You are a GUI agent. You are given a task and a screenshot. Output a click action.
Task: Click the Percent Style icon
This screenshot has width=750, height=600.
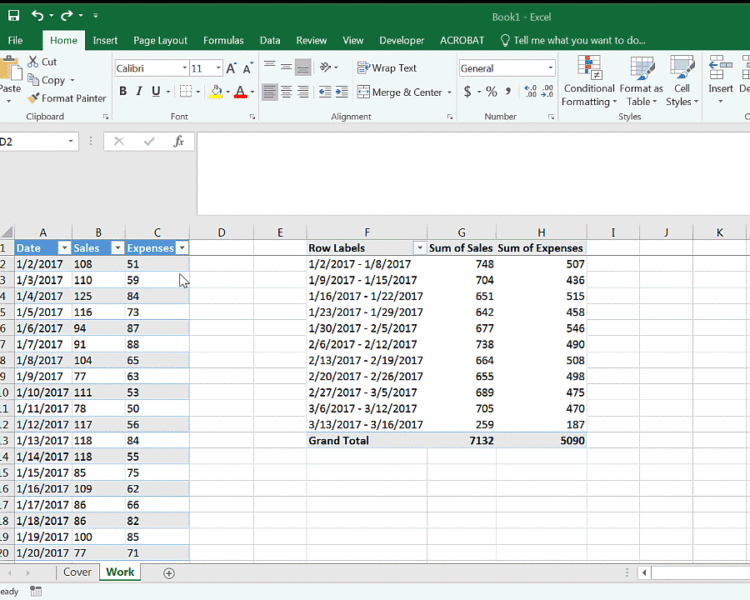click(x=491, y=92)
